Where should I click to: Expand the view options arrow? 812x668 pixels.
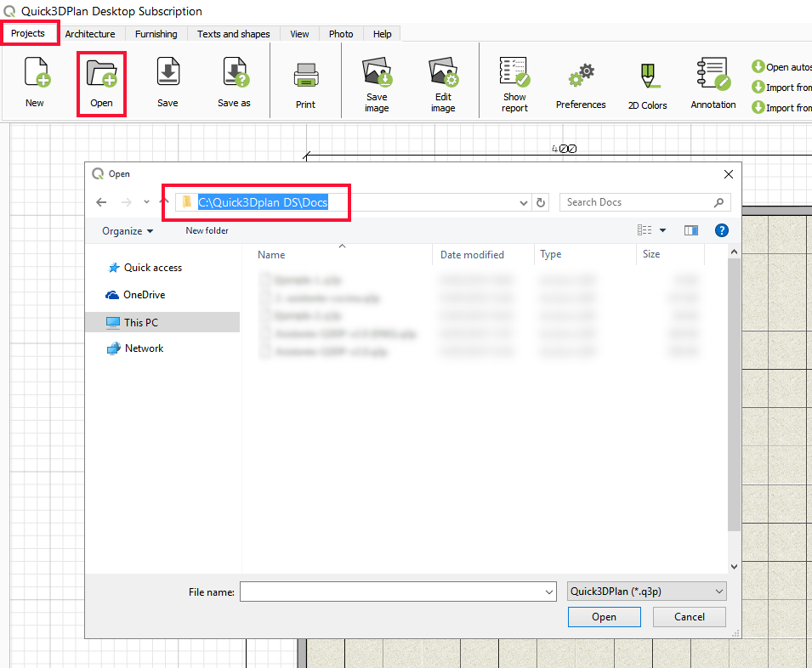[x=662, y=230]
